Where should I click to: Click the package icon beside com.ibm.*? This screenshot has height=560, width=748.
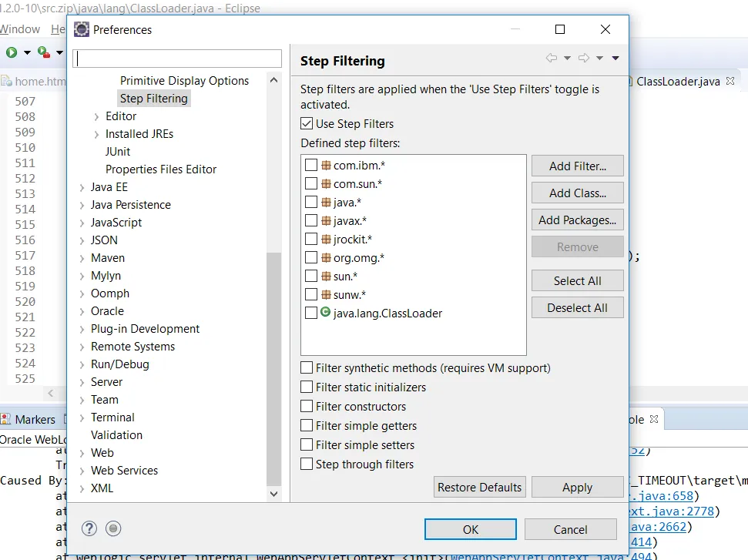[326, 165]
